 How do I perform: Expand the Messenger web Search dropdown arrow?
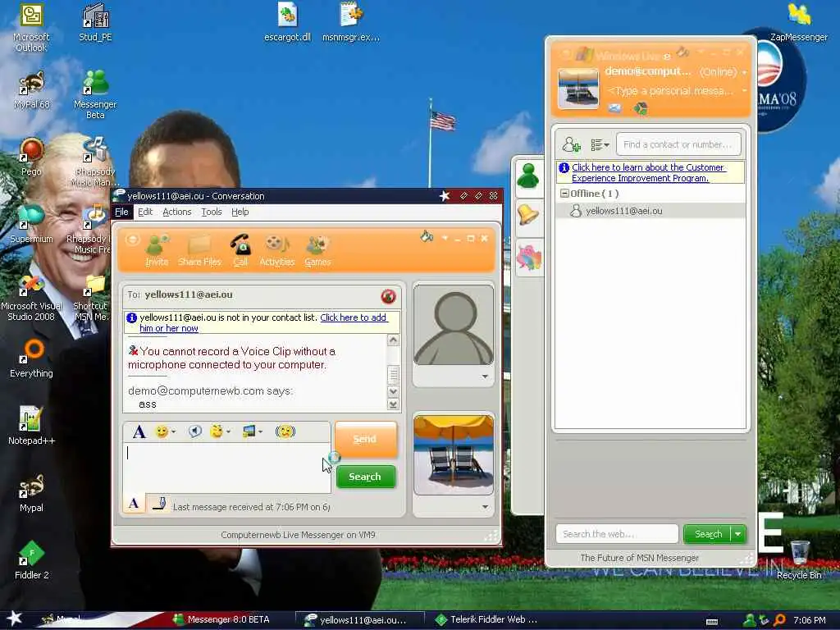pos(738,534)
